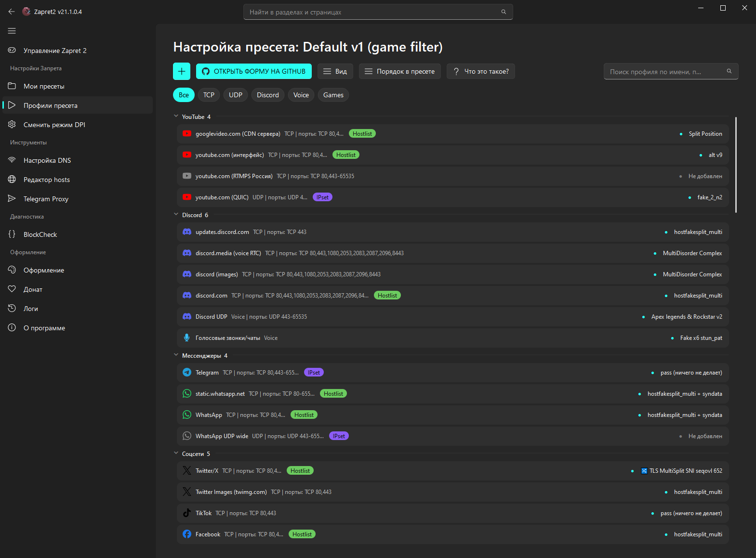Viewport: 756px width, 558px height.
Task: Collapse the YouTube group
Action: (176, 117)
